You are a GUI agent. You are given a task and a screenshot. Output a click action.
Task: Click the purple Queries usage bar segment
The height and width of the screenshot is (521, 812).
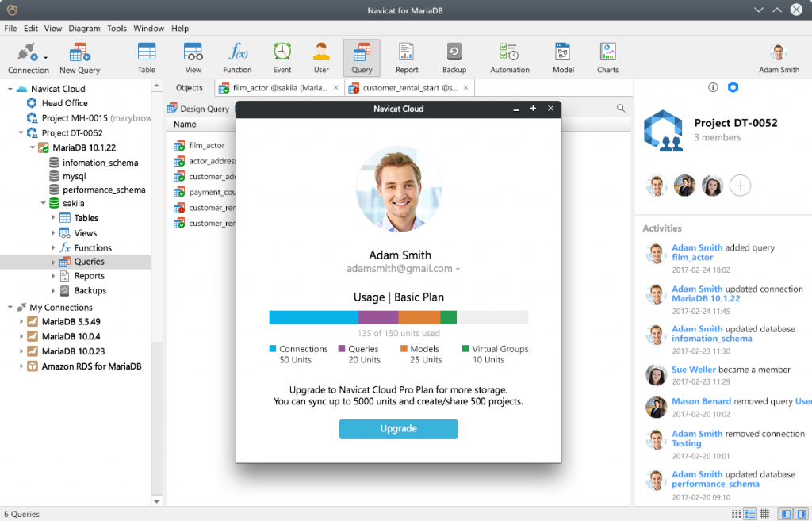point(378,317)
